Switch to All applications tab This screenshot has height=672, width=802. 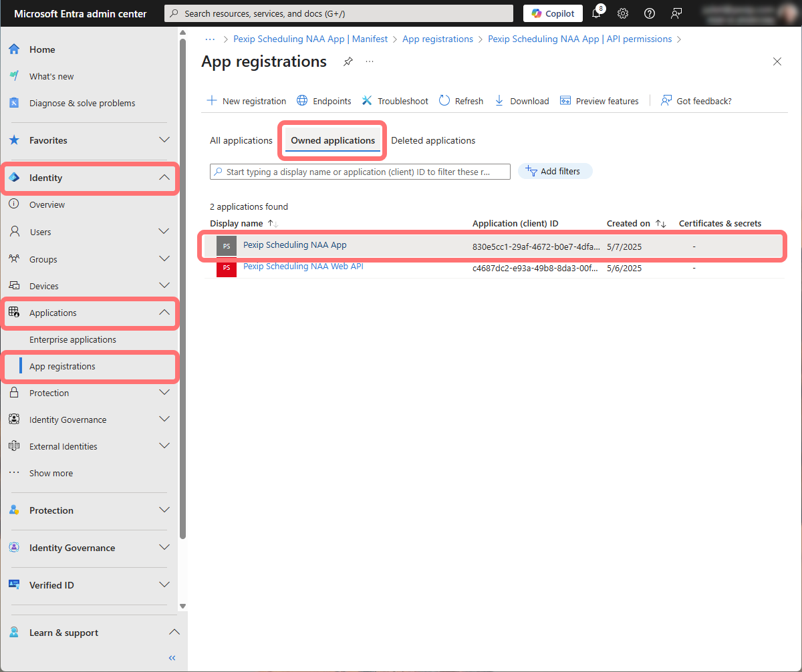point(241,141)
